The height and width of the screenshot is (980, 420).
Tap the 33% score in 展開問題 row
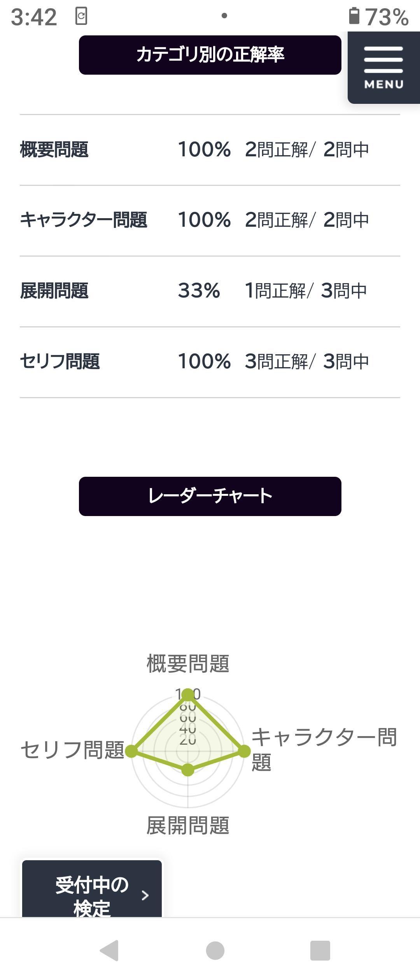[199, 291]
